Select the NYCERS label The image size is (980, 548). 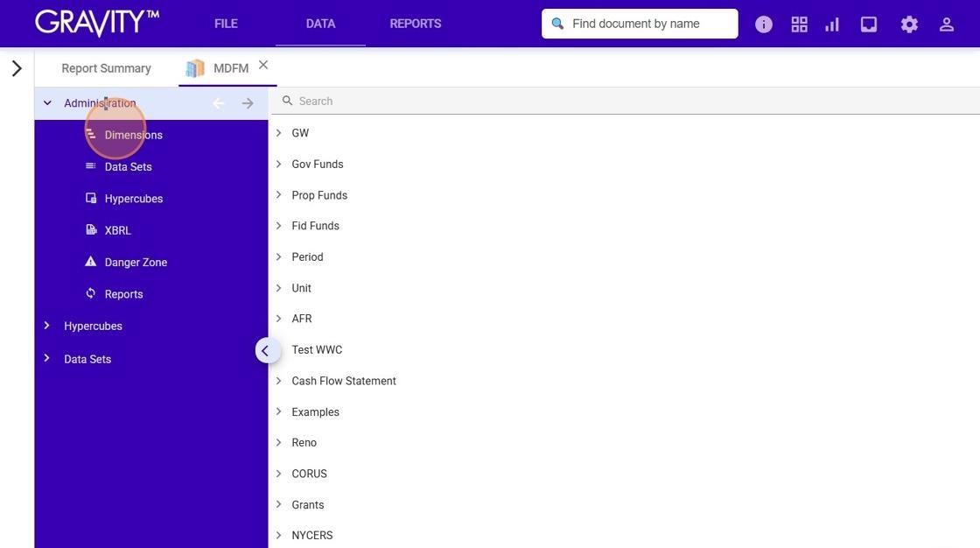[311, 536]
